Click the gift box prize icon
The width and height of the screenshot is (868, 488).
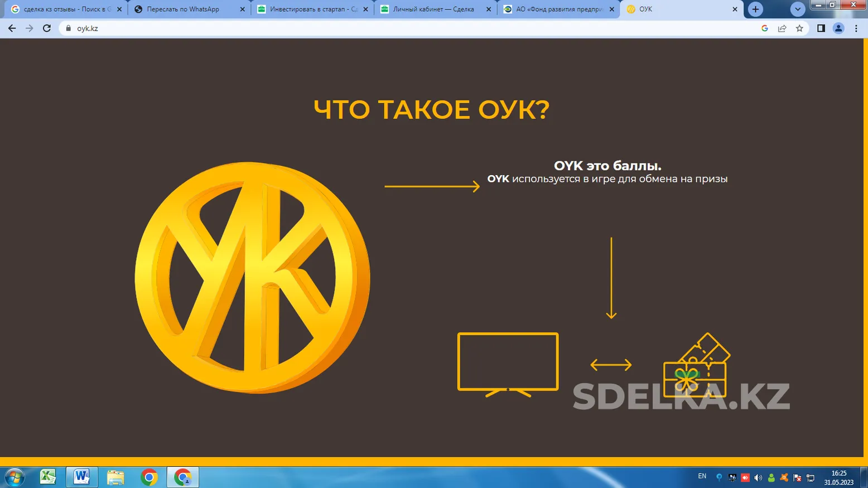(696, 365)
